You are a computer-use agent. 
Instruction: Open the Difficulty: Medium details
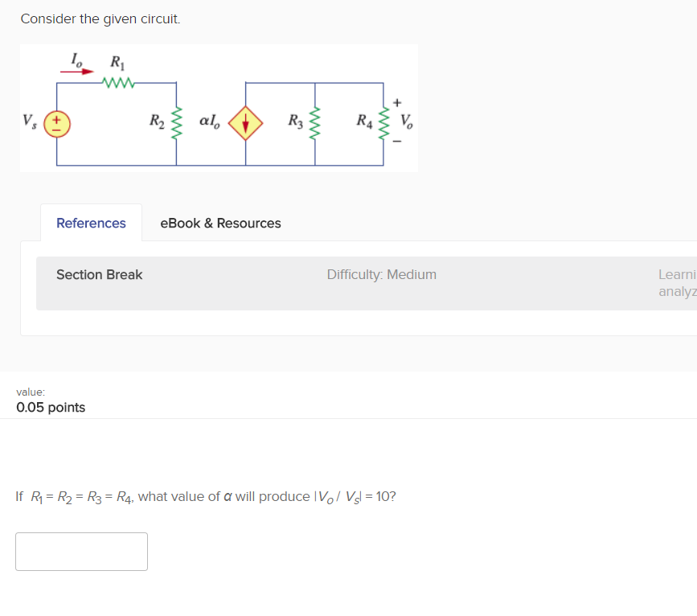pos(381,274)
